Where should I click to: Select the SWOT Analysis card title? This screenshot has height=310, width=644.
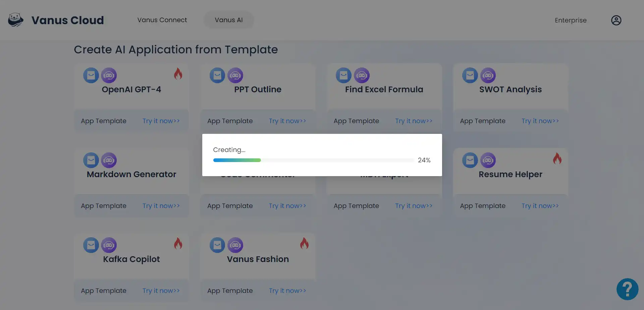tap(511, 90)
